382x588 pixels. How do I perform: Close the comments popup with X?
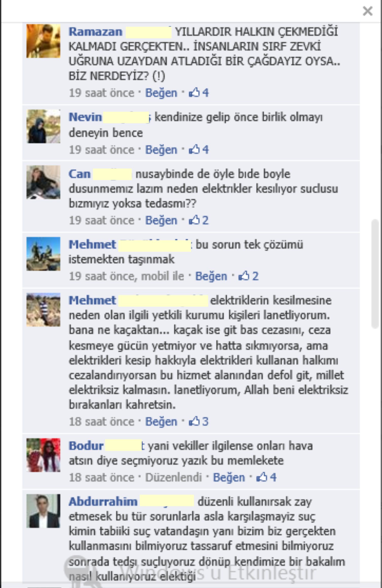(367, 11)
